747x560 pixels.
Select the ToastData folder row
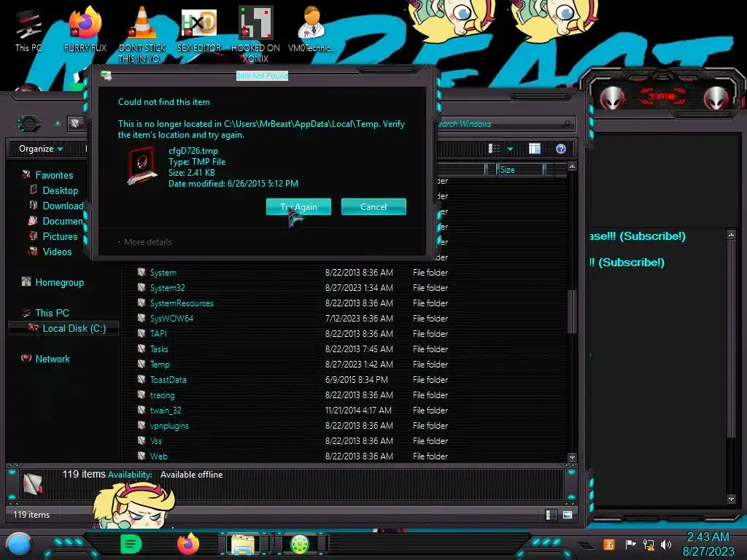coord(344,379)
